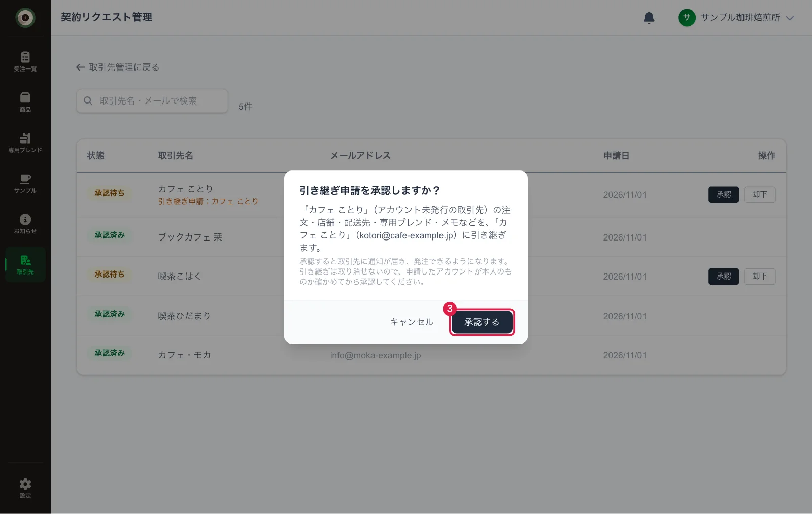Click the 承認済み badge for 喫茶ひだまり
This screenshot has height=514, width=812.
tap(109, 314)
